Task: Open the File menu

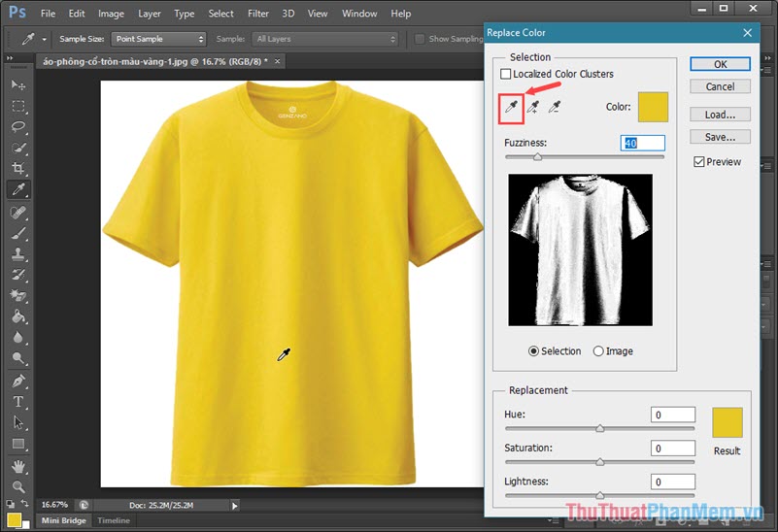Action: tap(48, 14)
